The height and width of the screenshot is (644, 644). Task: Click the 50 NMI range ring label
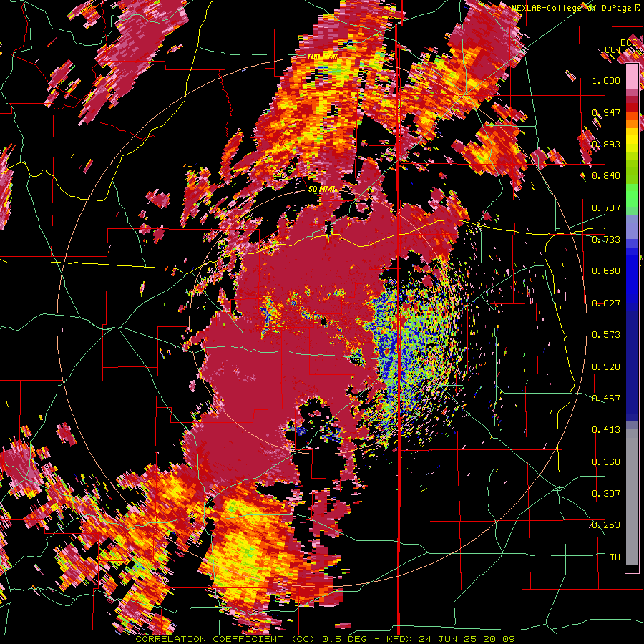click(x=323, y=190)
